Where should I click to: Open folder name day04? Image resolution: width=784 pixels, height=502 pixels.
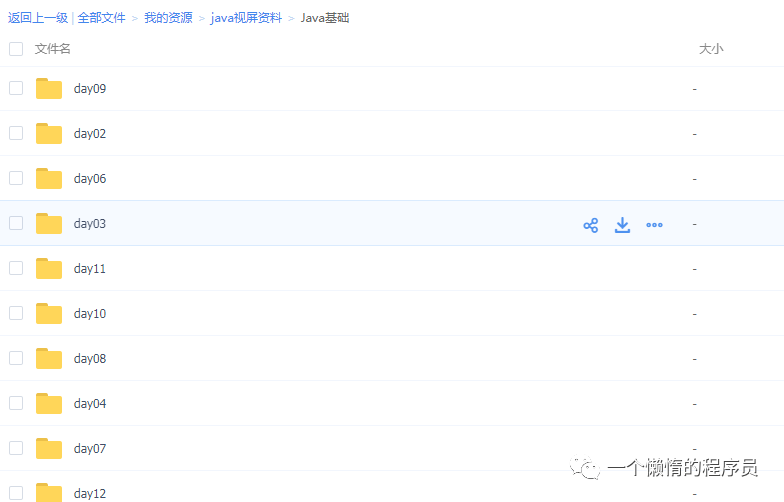90,404
